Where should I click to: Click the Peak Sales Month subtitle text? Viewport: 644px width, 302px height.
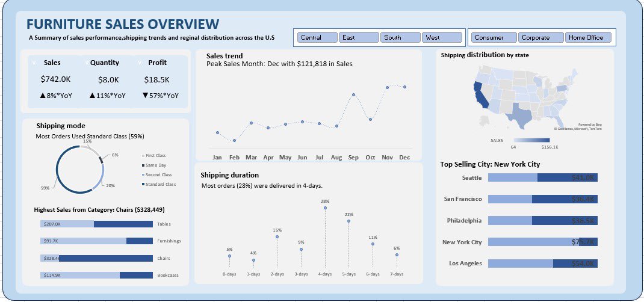(x=279, y=64)
